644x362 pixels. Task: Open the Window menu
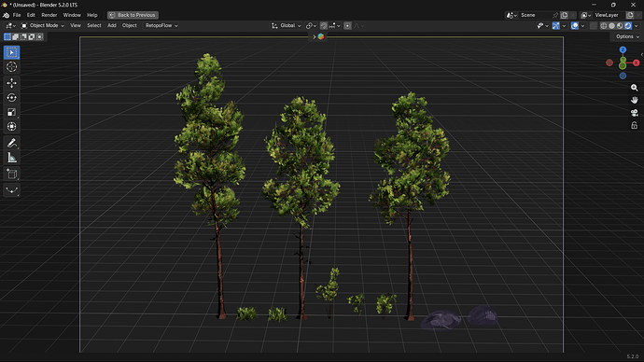tap(72, 15)
